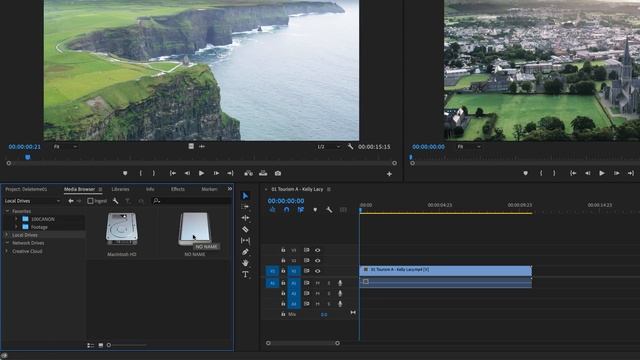Mark Out point in Source monitor
This screenshot has height=360, width=640.
[x=153, y=173]
